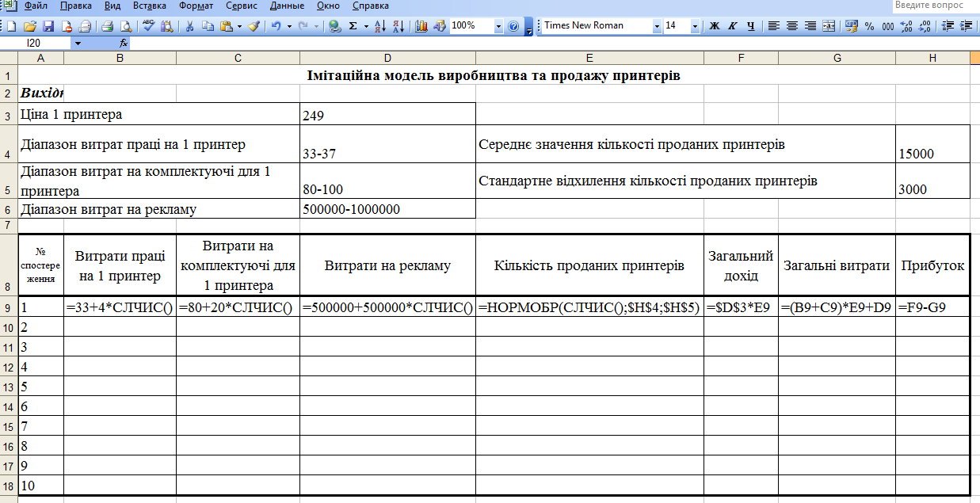Image resolution: width=980 pixels, height=503 pixels.
Task: Open the Файл menu
Action: pyautogui.click(x=36, y=6)
